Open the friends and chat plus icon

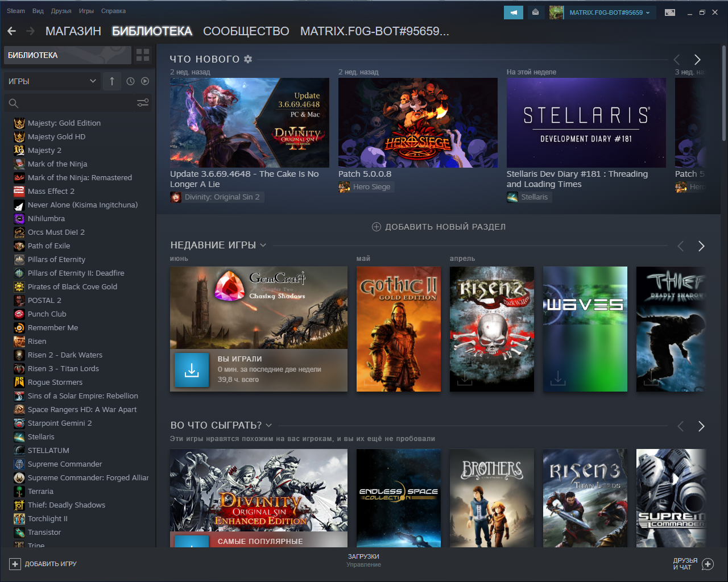coord(708,564)
